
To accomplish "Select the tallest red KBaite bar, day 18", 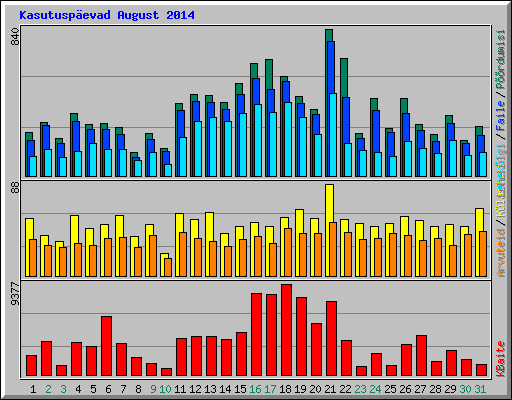I will (286, 330).
